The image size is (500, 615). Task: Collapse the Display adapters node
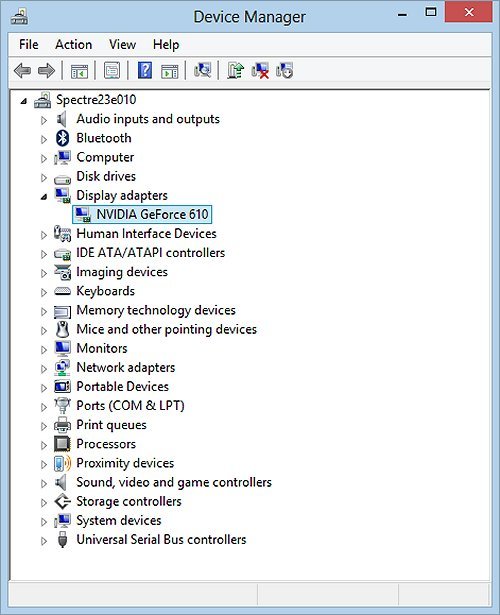point(44,197)
